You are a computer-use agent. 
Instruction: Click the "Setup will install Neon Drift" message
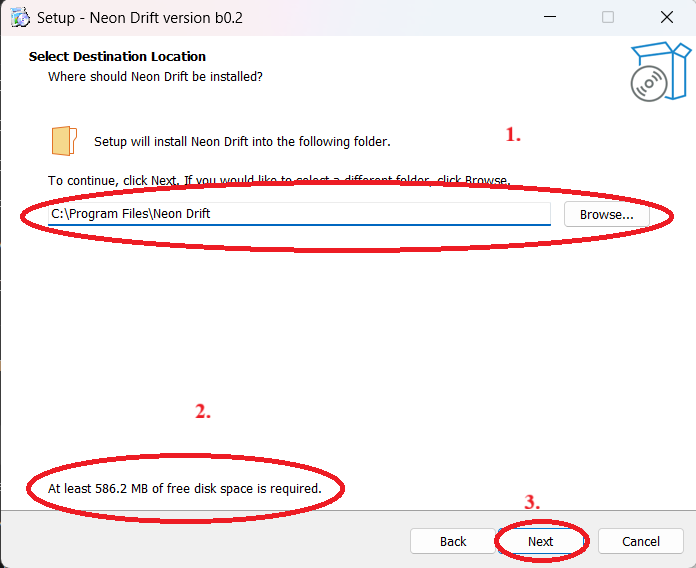coord(242,142)
